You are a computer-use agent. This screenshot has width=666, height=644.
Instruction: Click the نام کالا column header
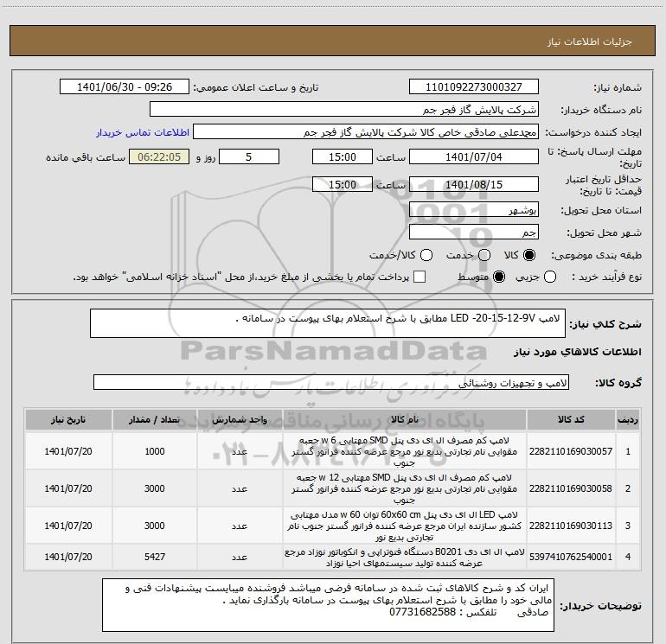[405, 420]
